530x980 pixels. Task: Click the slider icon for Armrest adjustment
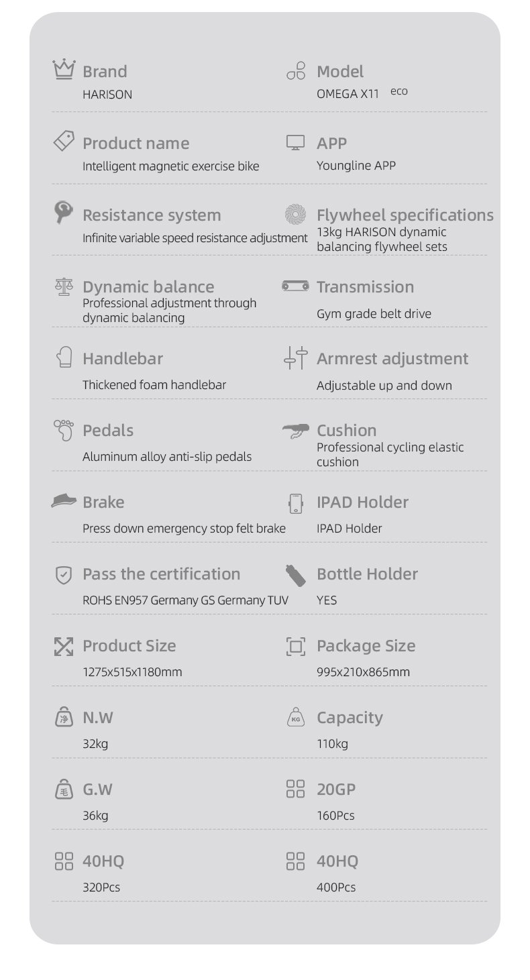[x=295, y=358]
